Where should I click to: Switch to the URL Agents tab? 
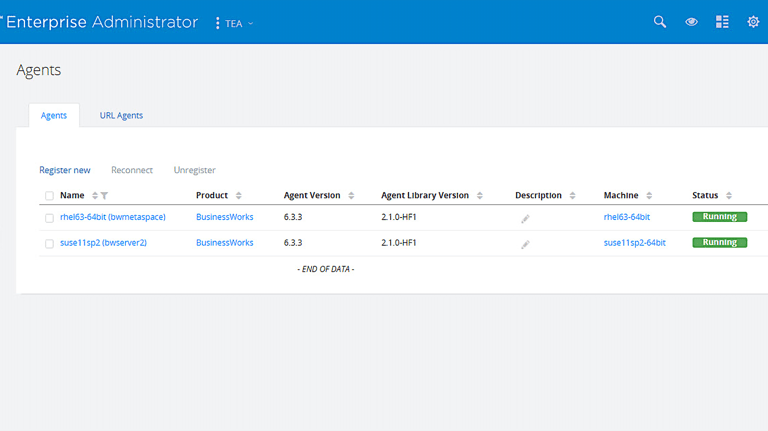121,116
